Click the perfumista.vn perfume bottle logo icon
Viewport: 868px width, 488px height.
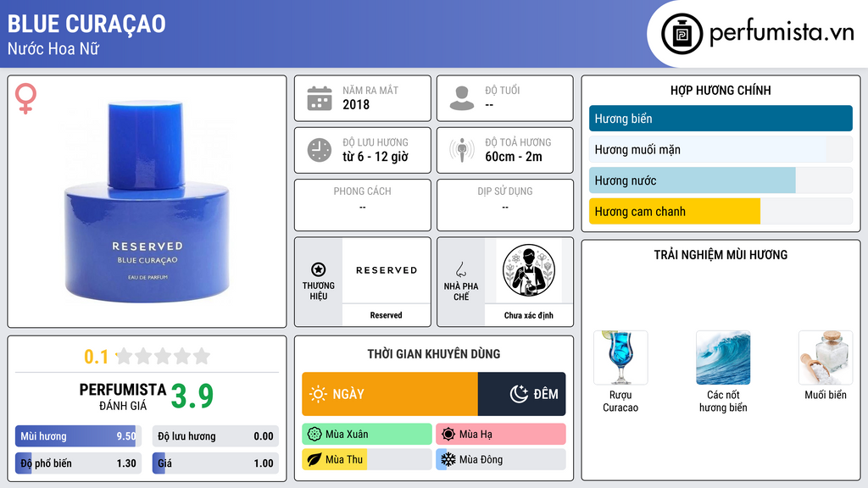[x=682, y=34]
